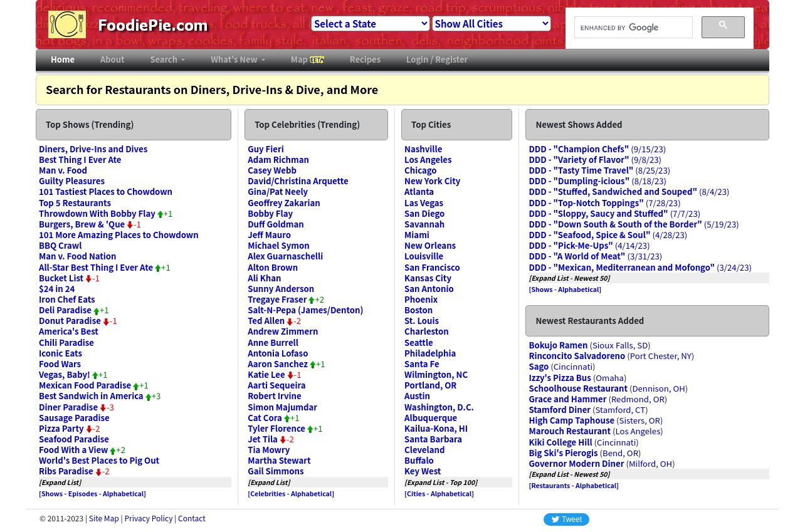Expand the What's New menu
The width and height of the screenshot is (805, 532).
coord(238,60)
